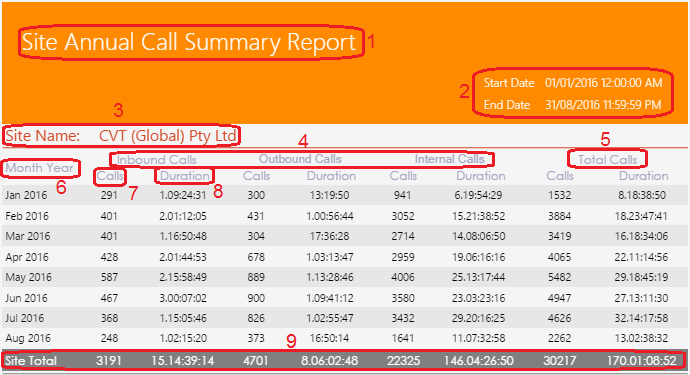Select the Feb 2016 row label
Screen dimensions: 690x375
(x=27, y=216)
